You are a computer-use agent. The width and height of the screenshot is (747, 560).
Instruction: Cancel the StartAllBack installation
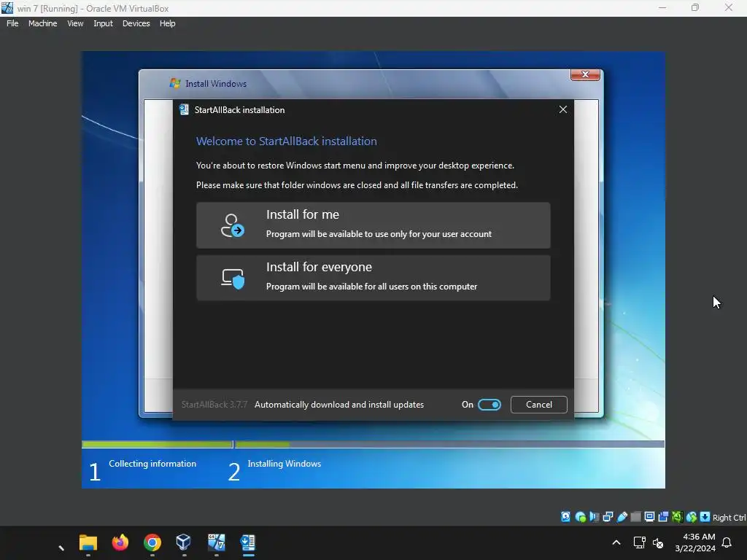pos(539,404)
